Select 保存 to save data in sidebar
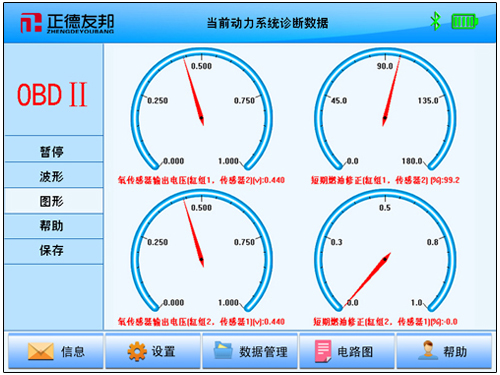 pyautogui.click(x=54, y=251)
